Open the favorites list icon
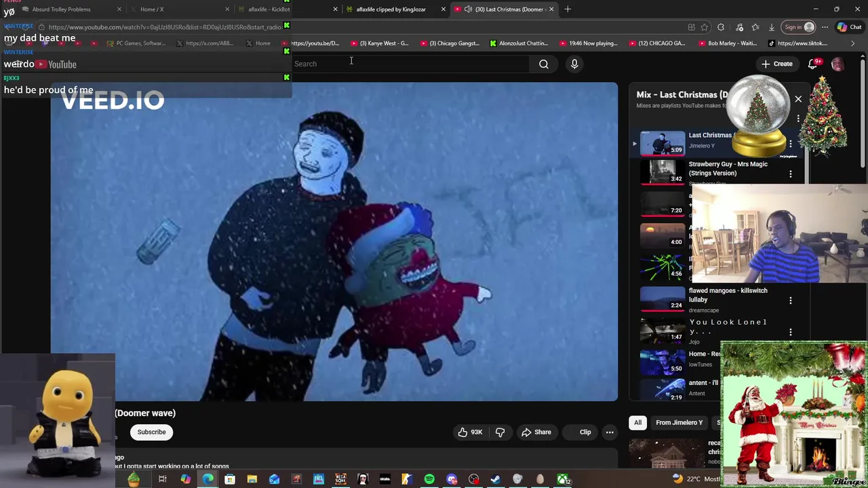 point(755,27)
